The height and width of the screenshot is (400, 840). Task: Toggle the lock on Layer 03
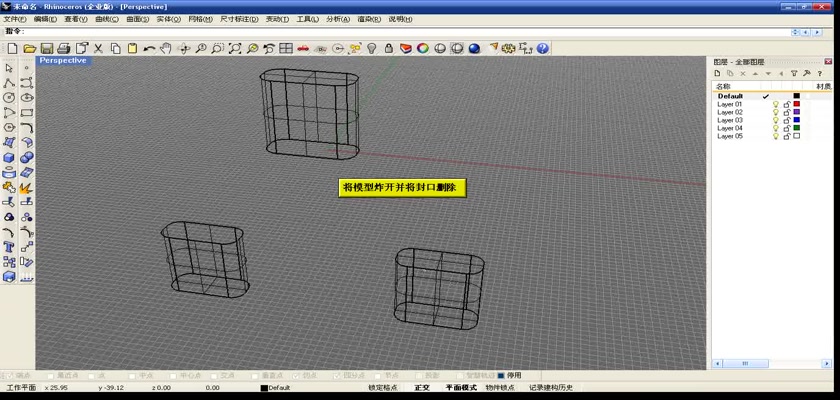tap(786, 120)
